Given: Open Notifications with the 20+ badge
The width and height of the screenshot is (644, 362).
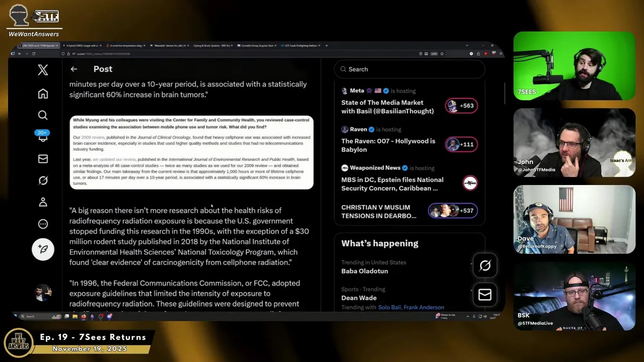Looking at the screenshot, I should [43, 136].
